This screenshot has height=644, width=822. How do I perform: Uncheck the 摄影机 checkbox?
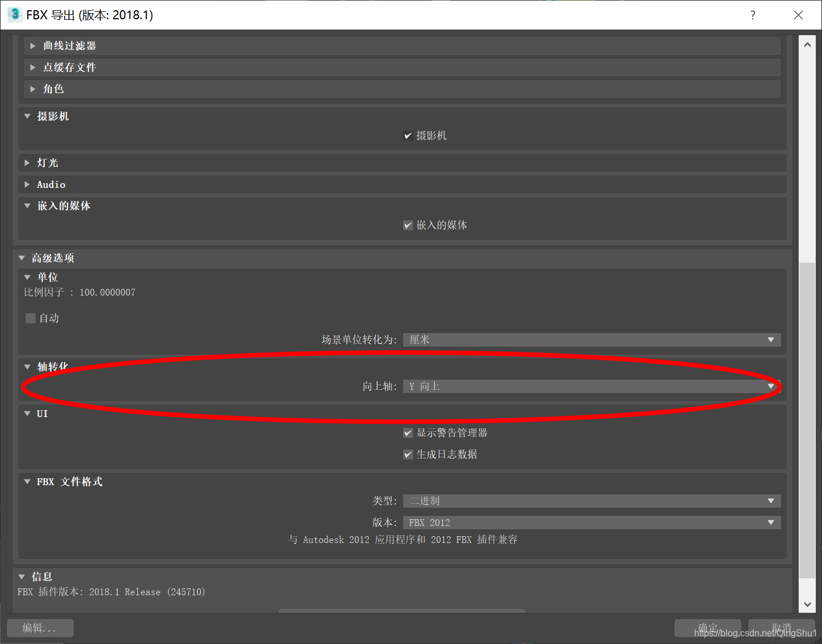click(408, 136)
